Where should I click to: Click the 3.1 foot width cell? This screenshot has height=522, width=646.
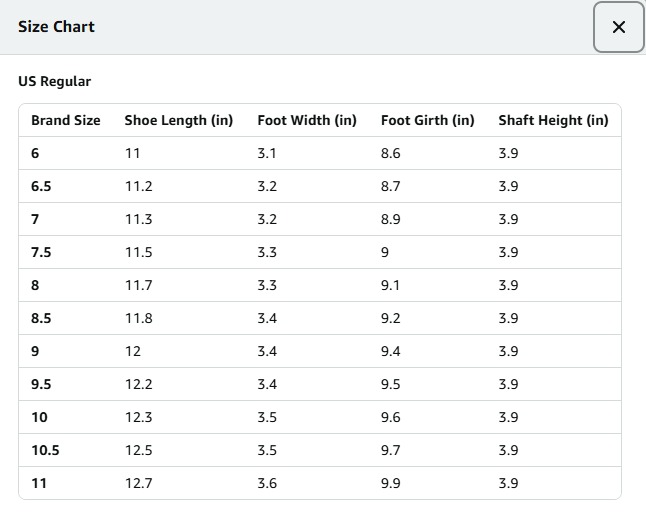pos(267,153)
